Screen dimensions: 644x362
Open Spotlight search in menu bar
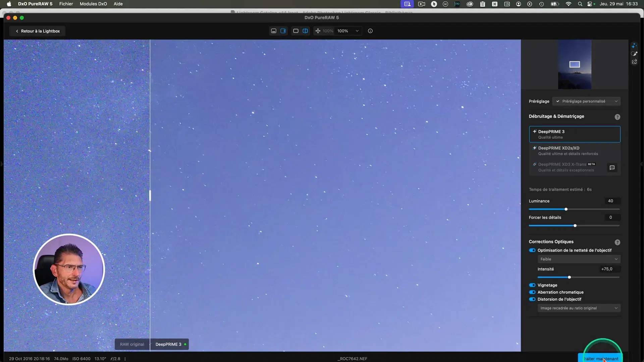(580, 4)
